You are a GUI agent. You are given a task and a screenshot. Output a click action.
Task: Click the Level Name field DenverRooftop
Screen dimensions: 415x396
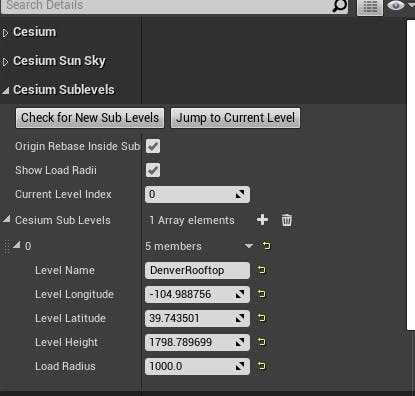[x=197, y=270]
